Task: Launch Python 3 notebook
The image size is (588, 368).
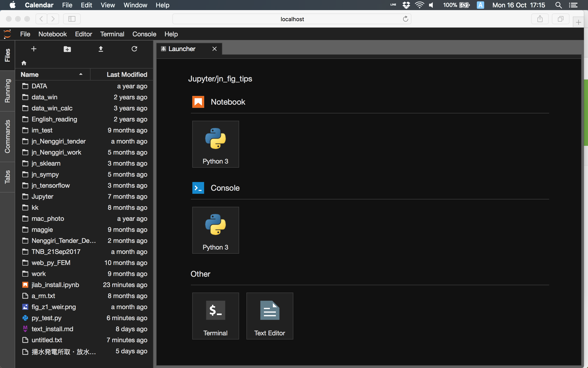Action: (x=215, y=144)
